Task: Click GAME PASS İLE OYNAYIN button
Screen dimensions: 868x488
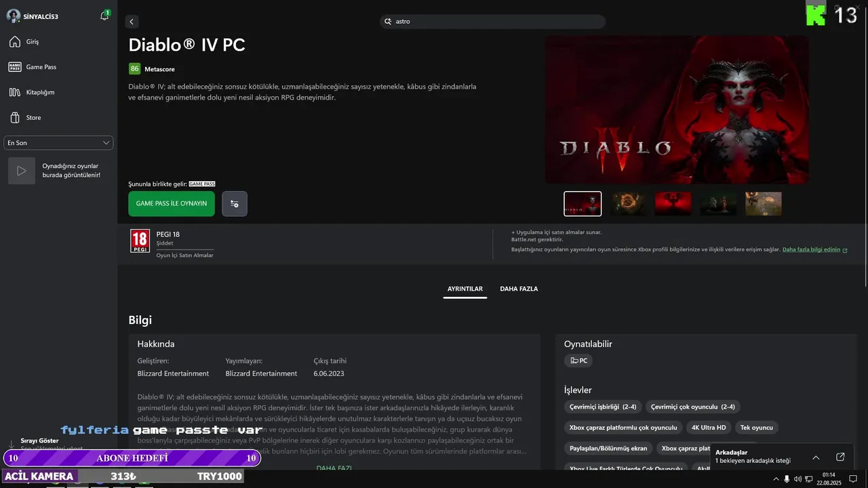Action: [x=172, y=203]
